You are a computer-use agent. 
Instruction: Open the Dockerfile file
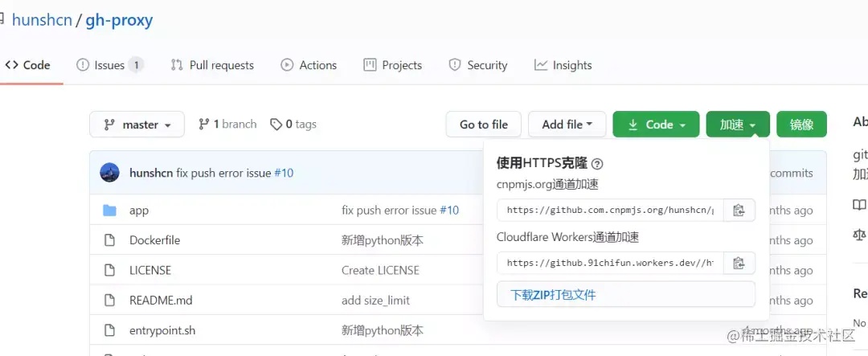pyautogui.click(x=154, y=240)
